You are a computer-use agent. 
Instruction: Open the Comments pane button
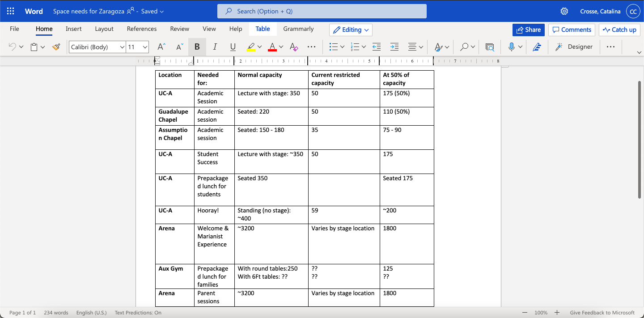(572, 30)
